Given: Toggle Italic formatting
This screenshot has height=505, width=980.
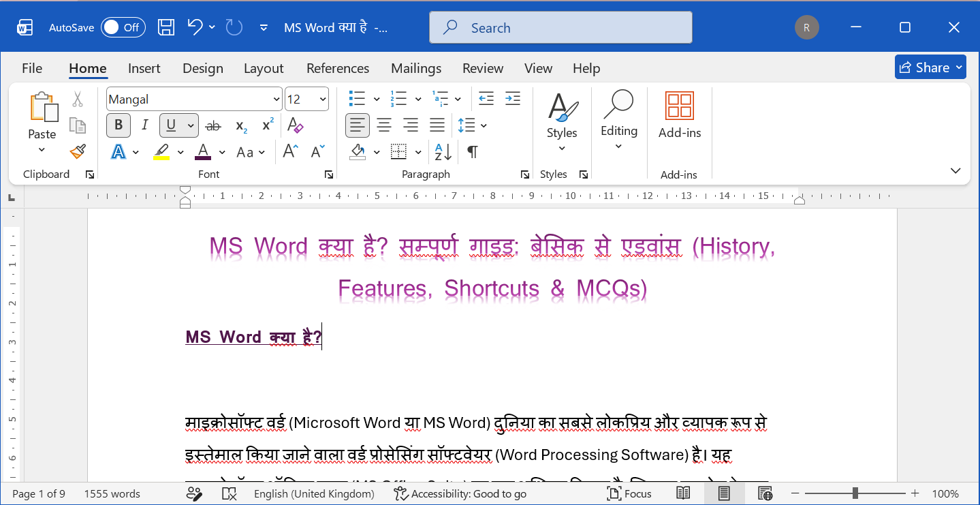Looking at the screenshot, I should 144,125.
